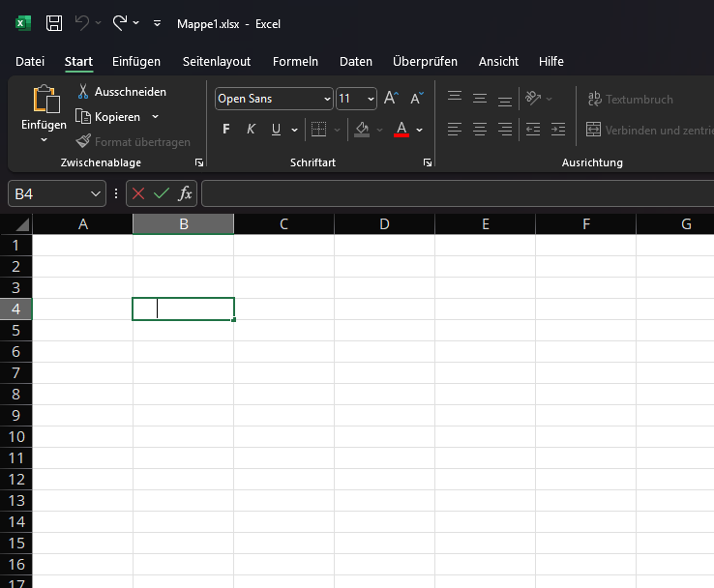This screenshot has height=588, width=714.
Task: Align text left
Action: (x=455, y=130)
